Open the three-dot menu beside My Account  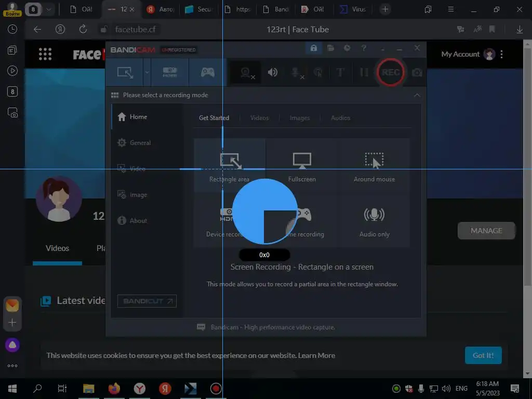point(501,54)
